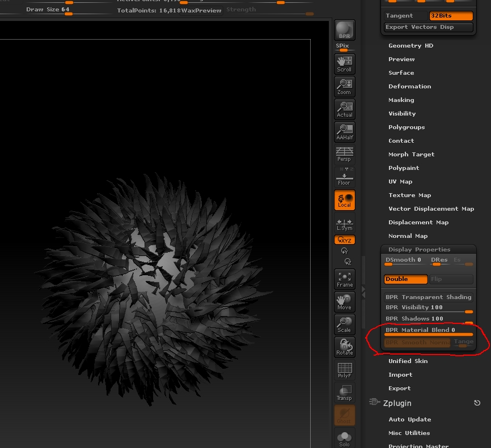The height and width of the screenshot is (448, 491).
Task: Toggle Transp transparency mode
Action: pos(345,392)
